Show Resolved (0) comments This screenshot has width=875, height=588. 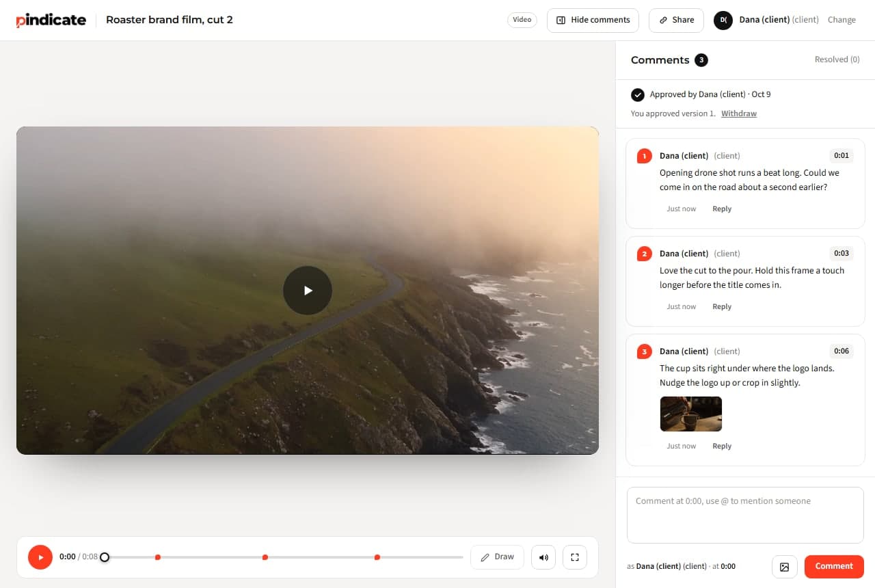(x=837, y=59)
